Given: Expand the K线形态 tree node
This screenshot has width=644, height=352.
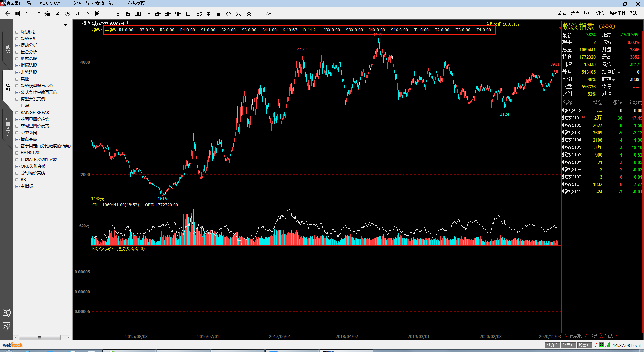Looking at the screenshot, I should click(17, 32).
